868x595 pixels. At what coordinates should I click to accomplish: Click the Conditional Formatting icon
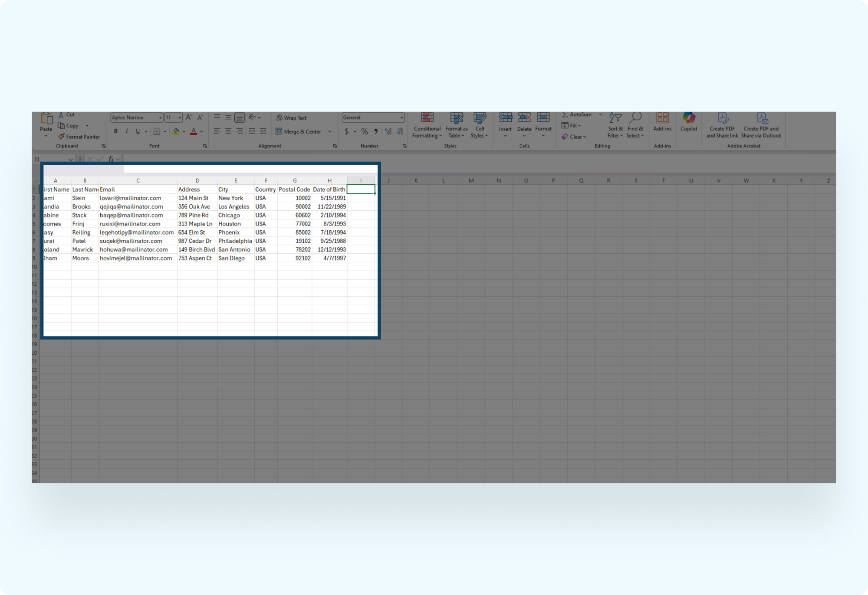click(x=427, y=118)
